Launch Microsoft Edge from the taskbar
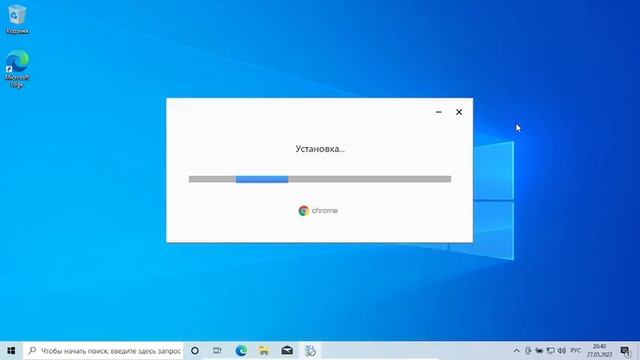 click(241, 351)
